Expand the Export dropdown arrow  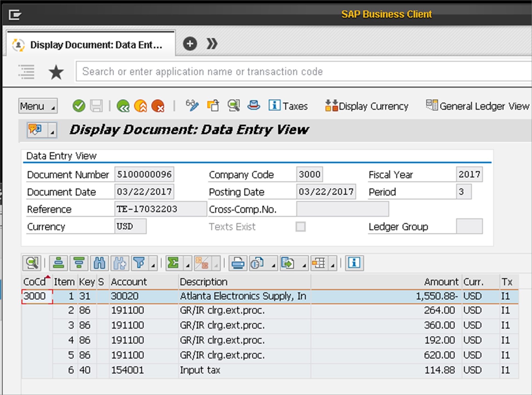(x=304, y=264)
